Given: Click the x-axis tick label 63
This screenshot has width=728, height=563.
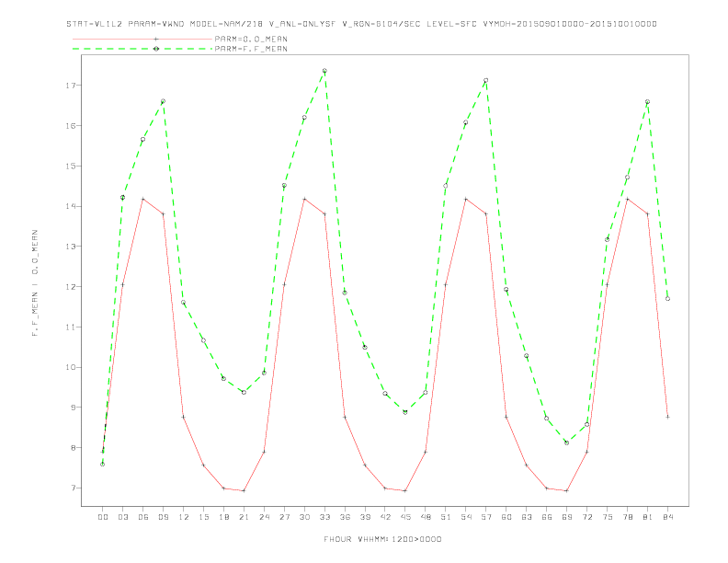Looking at the screenshot, I should pyautogui.click(x=527, y=517).
